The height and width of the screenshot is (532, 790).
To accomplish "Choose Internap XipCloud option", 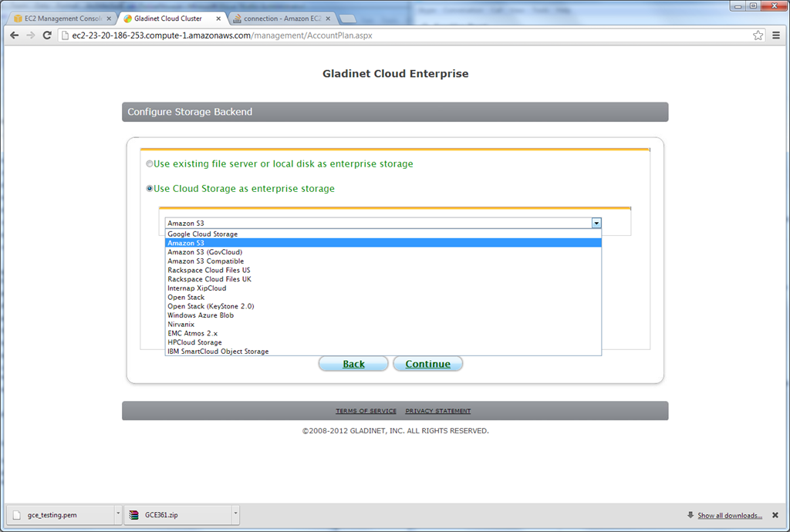I will 383,288.
